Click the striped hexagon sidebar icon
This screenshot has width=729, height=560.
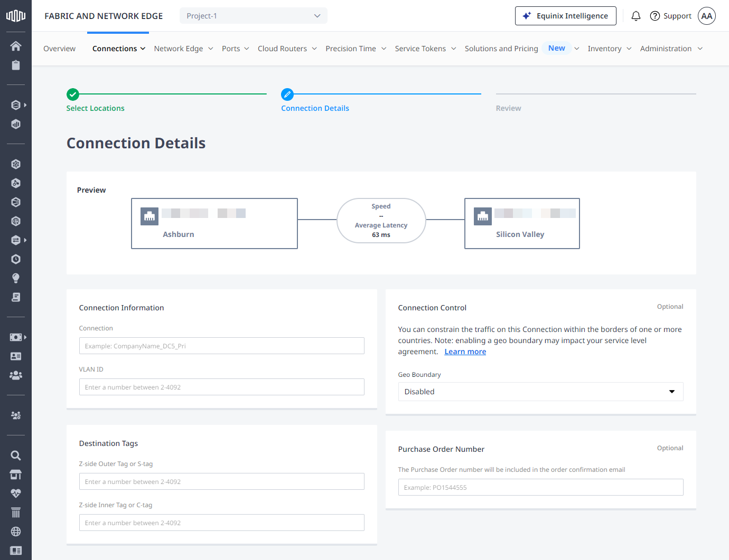pos(16,202)
